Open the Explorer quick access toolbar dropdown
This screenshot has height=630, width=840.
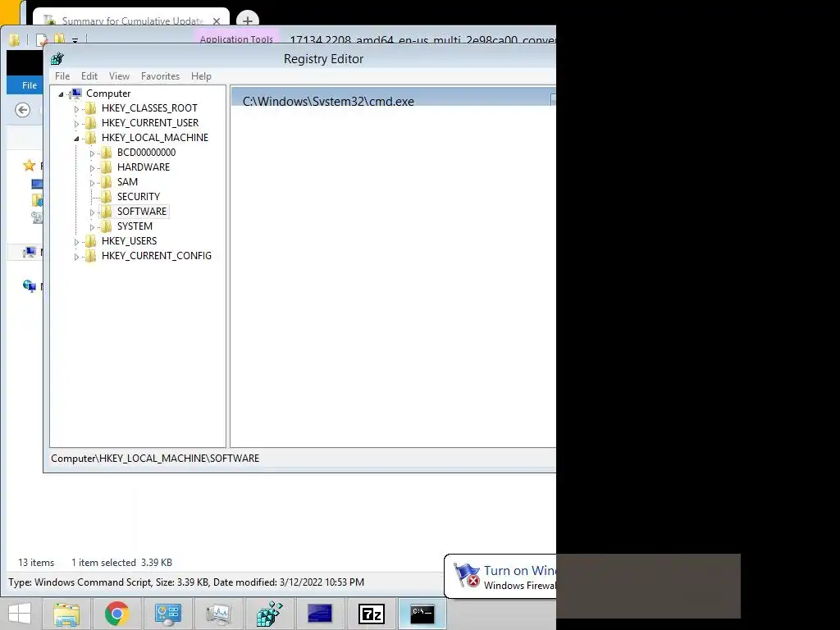coord(75,40)
